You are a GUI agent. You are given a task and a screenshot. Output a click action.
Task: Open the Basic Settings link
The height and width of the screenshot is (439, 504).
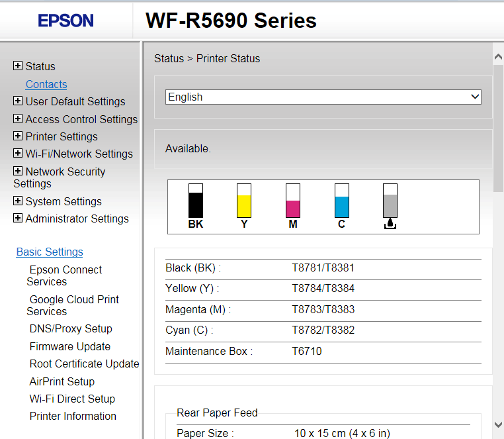[x=50, y=252]
